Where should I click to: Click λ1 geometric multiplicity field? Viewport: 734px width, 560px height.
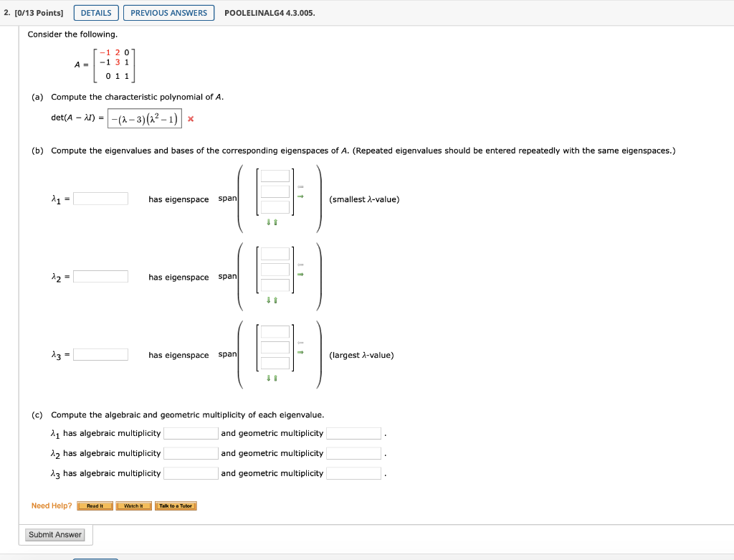(354, 433)
